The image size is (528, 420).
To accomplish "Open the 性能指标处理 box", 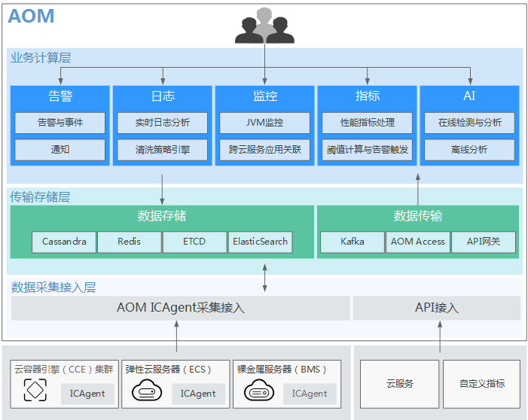I will pyautogui.click(x=368, y=123).
